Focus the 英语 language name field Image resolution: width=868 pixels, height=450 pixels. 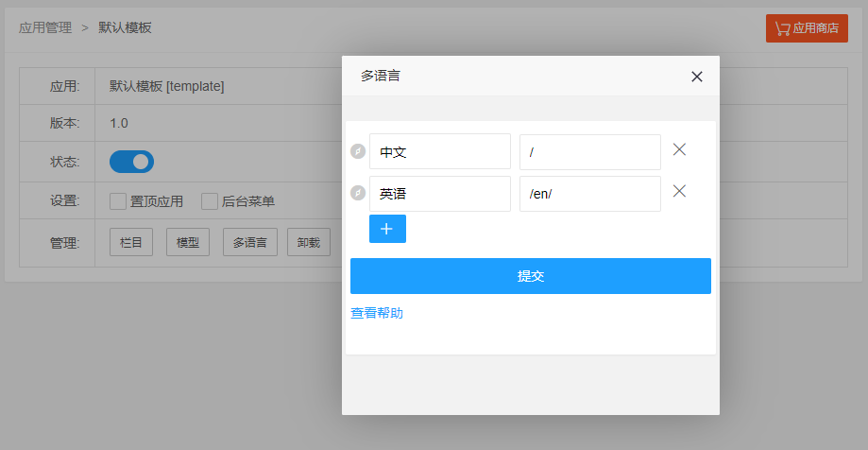tap(439, 194)
